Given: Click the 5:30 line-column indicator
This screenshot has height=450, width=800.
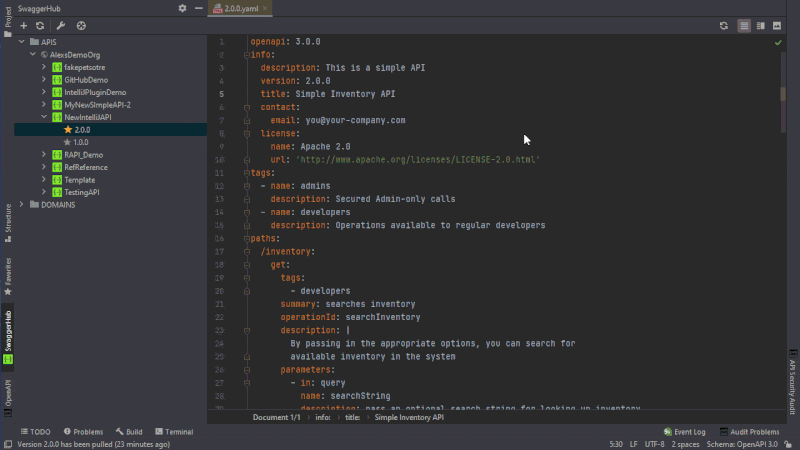Looking at the screenshot, I should (x=616, y=444).
